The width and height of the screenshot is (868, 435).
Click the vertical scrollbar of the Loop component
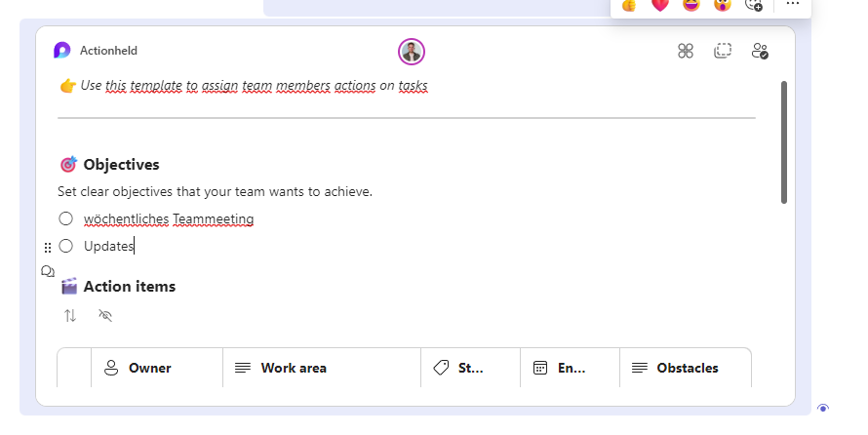pos(784,142)
